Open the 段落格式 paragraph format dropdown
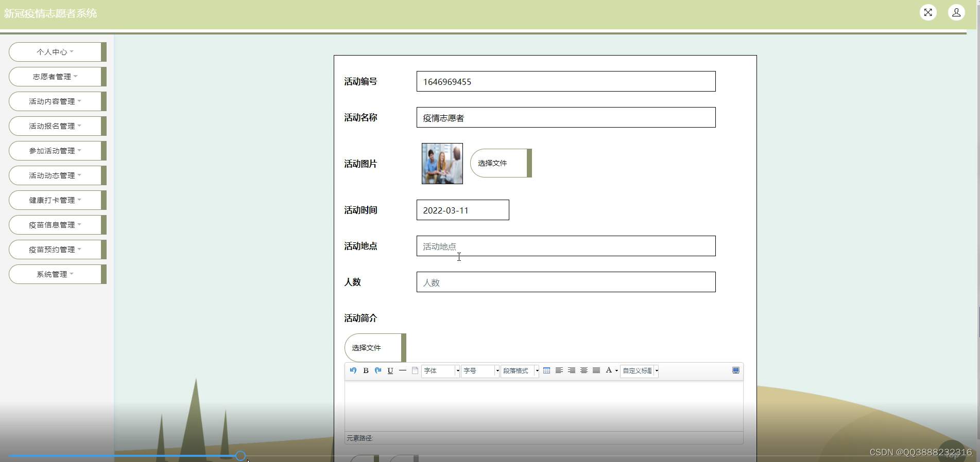This screenshot has height=462, width=980. tap(520, 371)
